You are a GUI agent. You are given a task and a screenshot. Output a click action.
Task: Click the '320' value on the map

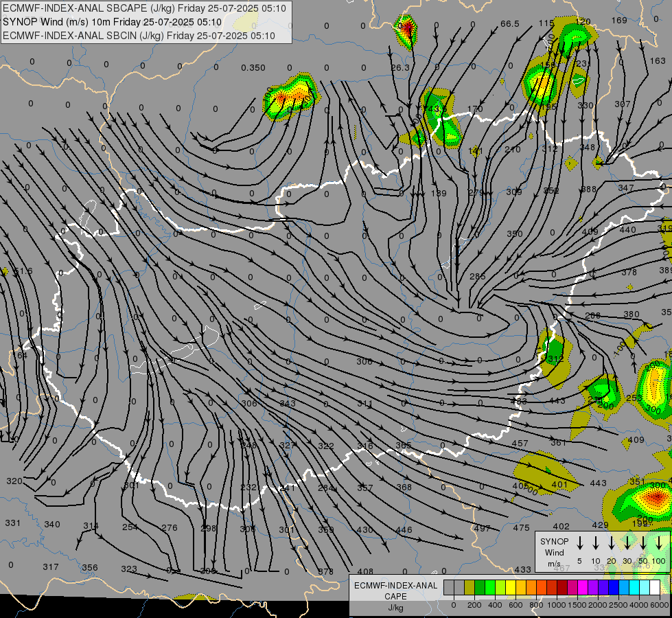14,481
